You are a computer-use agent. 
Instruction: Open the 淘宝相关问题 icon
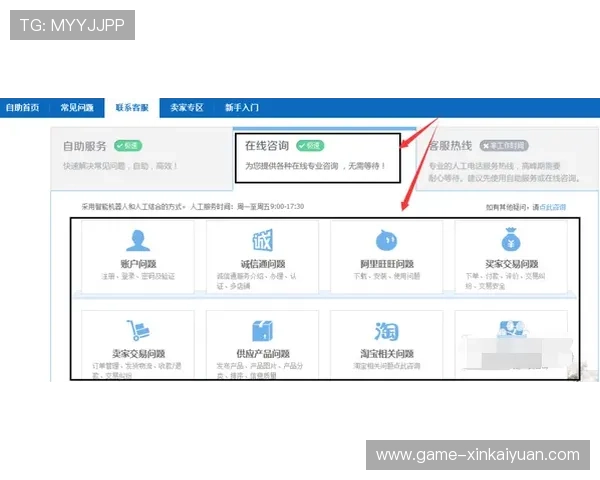pos(386,330)
